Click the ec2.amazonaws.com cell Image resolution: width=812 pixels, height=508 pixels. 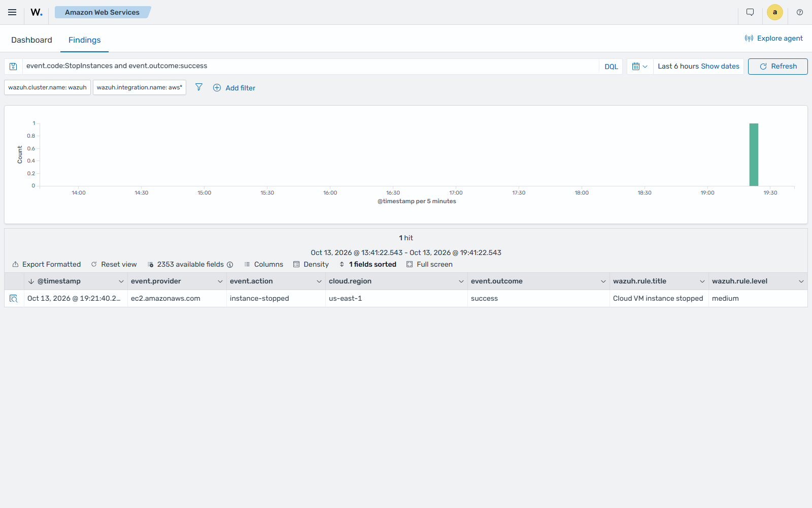coord(177,299)
